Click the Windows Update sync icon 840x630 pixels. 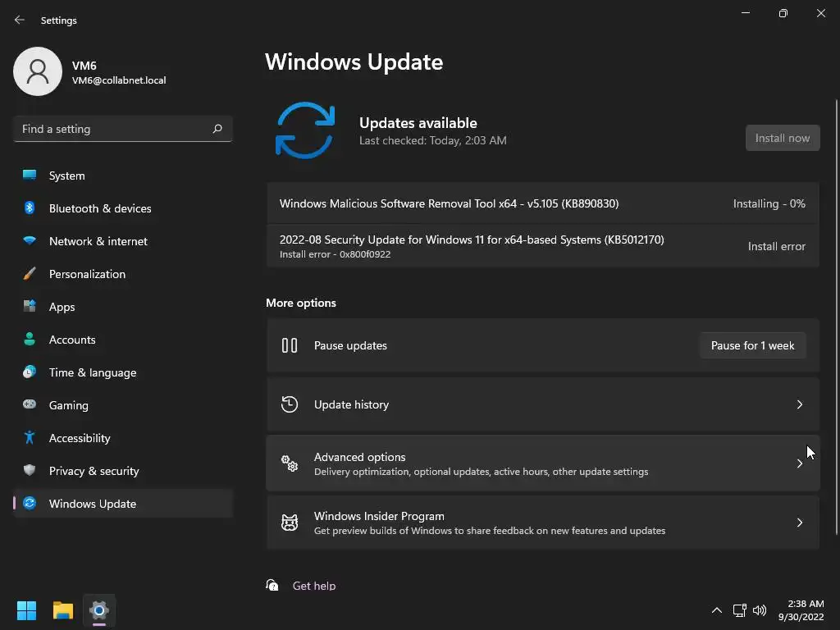(x=30, y=504)
